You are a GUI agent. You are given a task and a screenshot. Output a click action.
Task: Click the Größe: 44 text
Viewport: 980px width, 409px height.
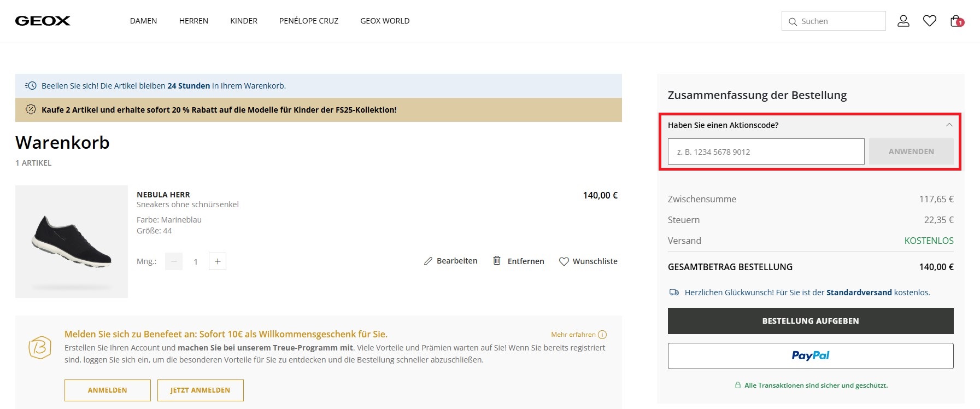(154, 231)
